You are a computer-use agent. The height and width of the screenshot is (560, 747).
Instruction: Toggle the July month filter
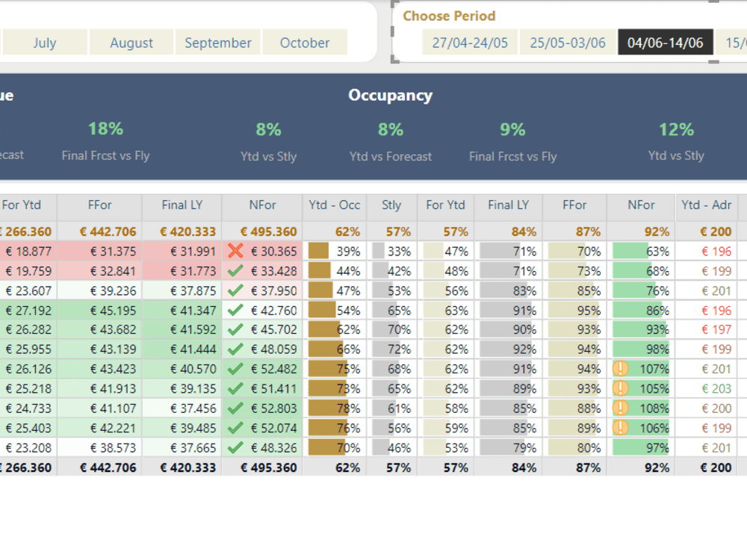coord(45,43)
